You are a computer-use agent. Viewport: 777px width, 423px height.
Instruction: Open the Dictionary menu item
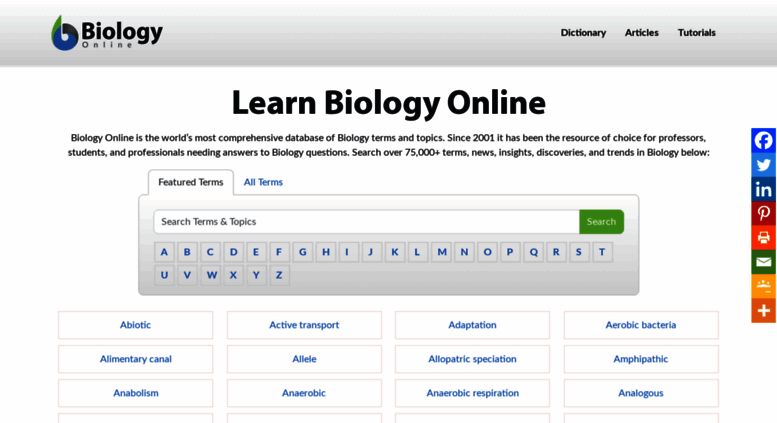click(x=583, y=33)
